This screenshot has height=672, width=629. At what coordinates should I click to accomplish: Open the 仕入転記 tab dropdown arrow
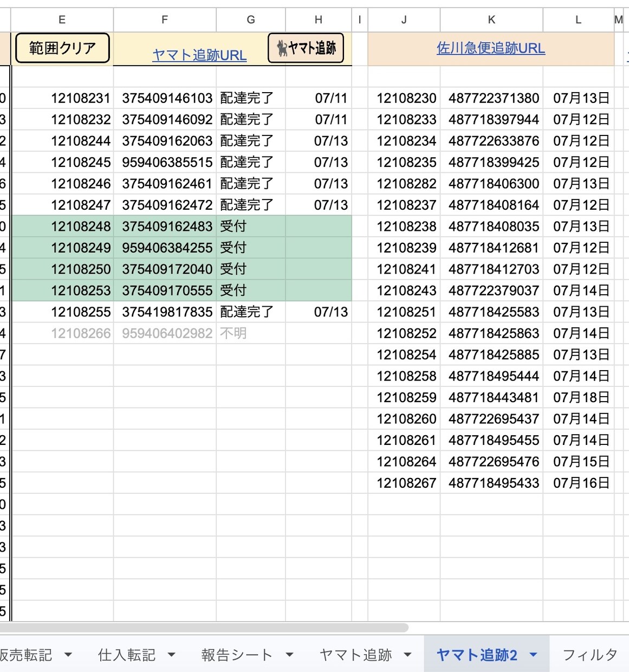click(x=172, y=655)
